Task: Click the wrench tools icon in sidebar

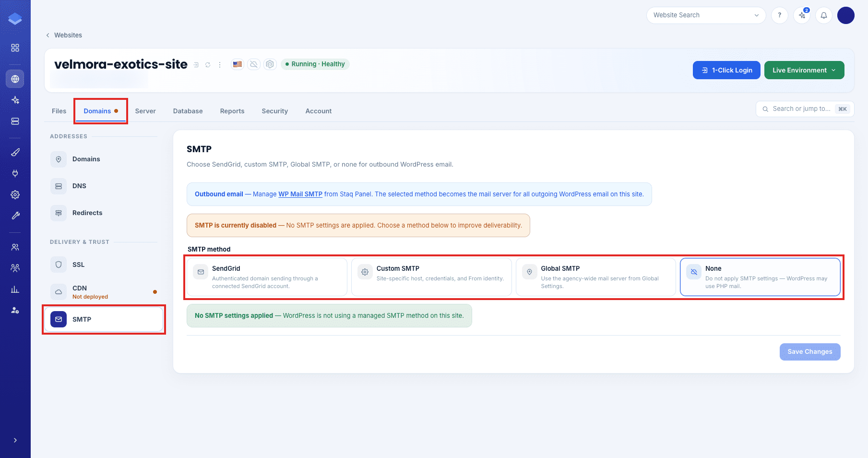Action: pos(15,216)
